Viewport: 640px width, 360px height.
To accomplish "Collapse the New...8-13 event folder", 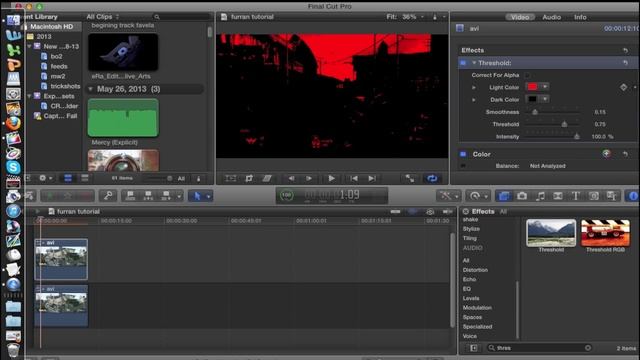I will coord(29,47).
